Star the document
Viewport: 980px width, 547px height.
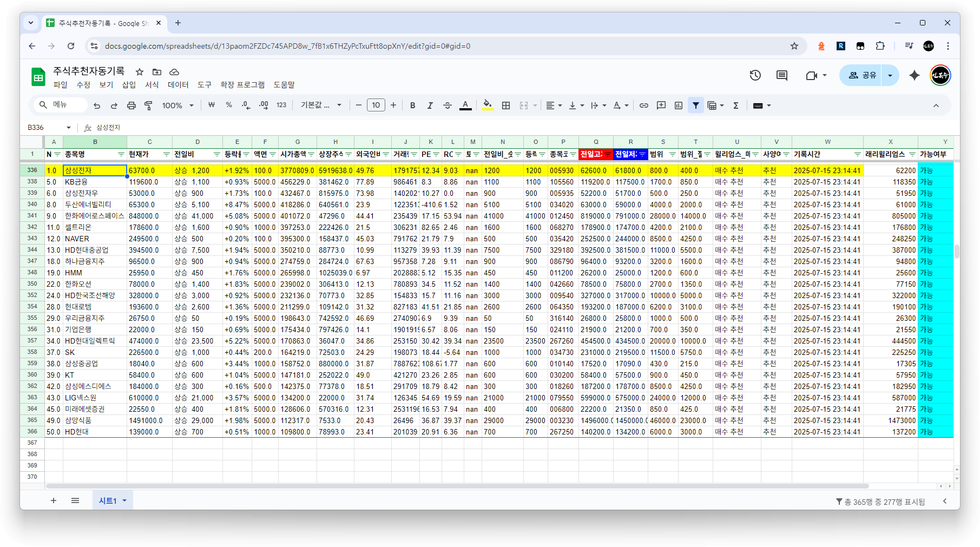pos(140,71)
